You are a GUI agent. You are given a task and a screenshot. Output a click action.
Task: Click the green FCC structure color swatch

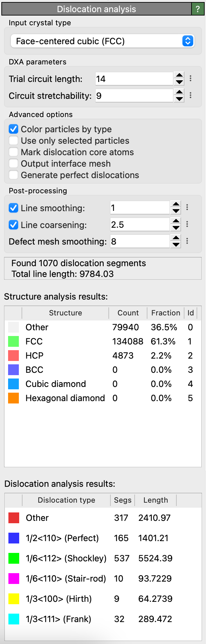(13, 341)
